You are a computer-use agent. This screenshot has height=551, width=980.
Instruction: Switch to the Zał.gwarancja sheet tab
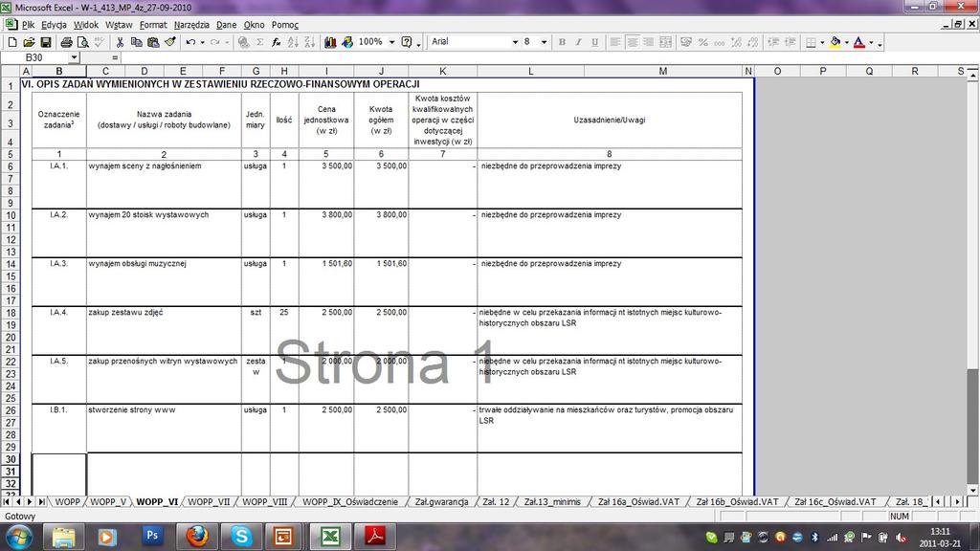click(441, 501)
